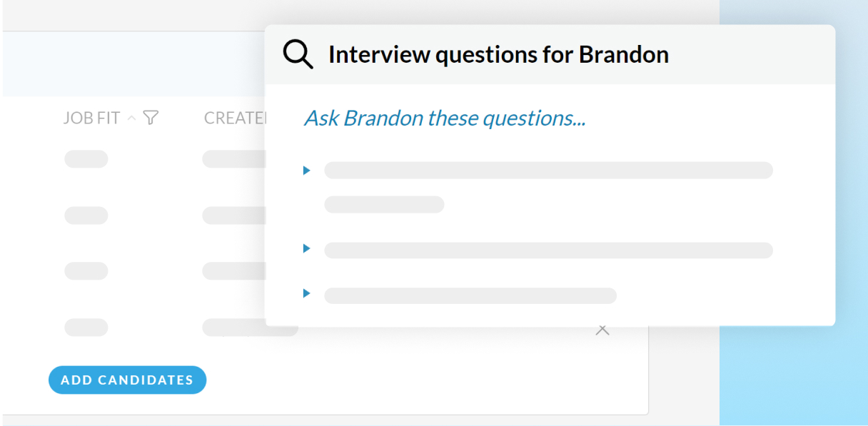The height and width of the screenshot is (426, 868).
Task: Click the CREATED column header
Action: pyautogui.click(x=234, y=118)
